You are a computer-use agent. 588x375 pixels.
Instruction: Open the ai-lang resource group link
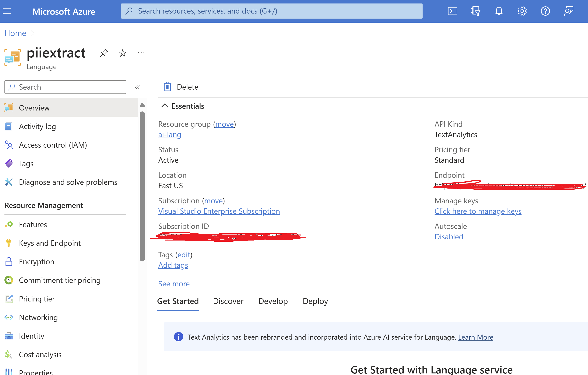point(169,134)
